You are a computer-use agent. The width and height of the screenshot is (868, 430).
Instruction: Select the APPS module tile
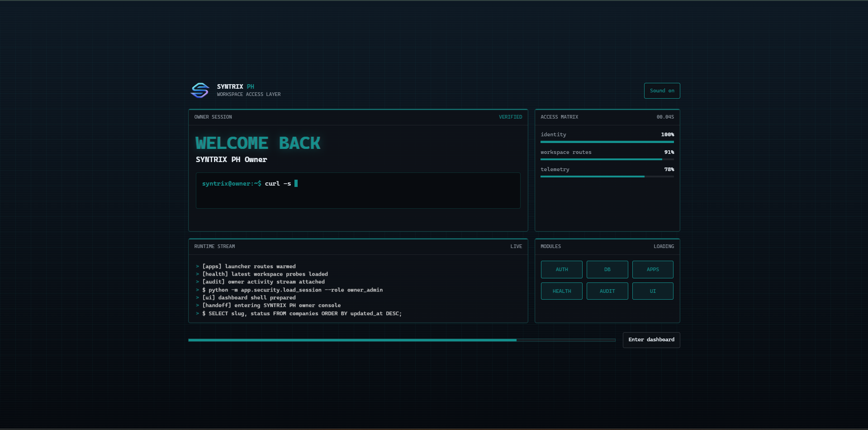tap(653, 269)
